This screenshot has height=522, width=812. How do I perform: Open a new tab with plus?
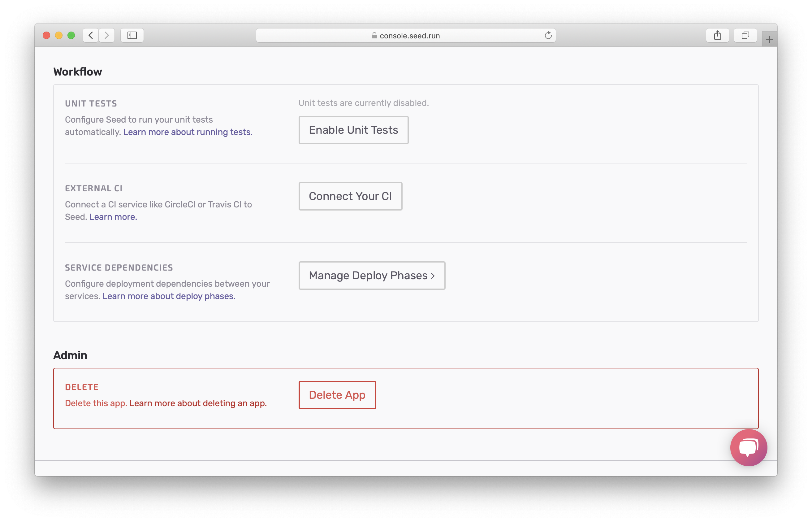769,40
